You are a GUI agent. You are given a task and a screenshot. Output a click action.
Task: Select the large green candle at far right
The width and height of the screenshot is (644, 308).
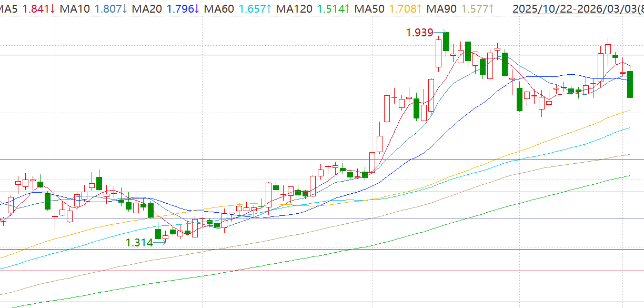[630, 84]
